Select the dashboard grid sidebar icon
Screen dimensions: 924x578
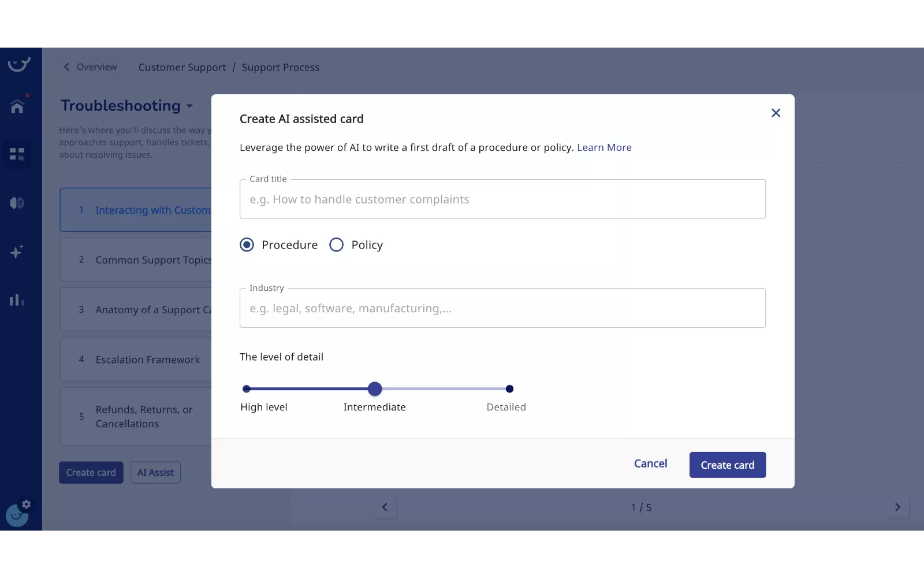[17, 154]
